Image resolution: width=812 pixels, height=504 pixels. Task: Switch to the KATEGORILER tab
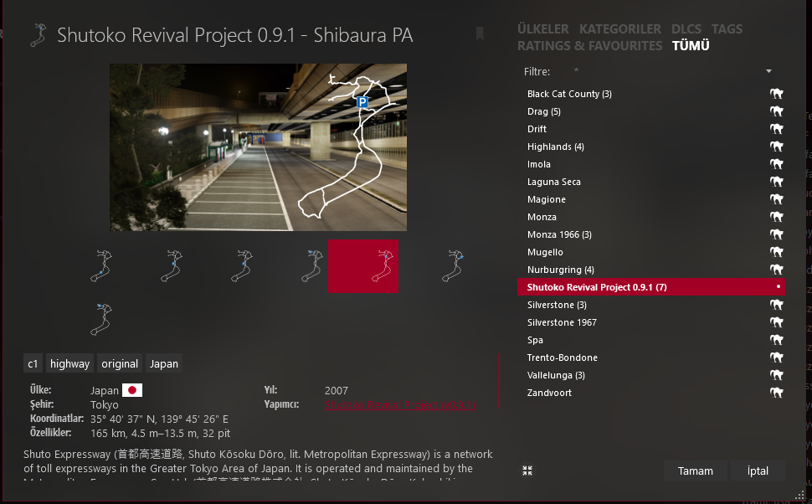[619, 29]
